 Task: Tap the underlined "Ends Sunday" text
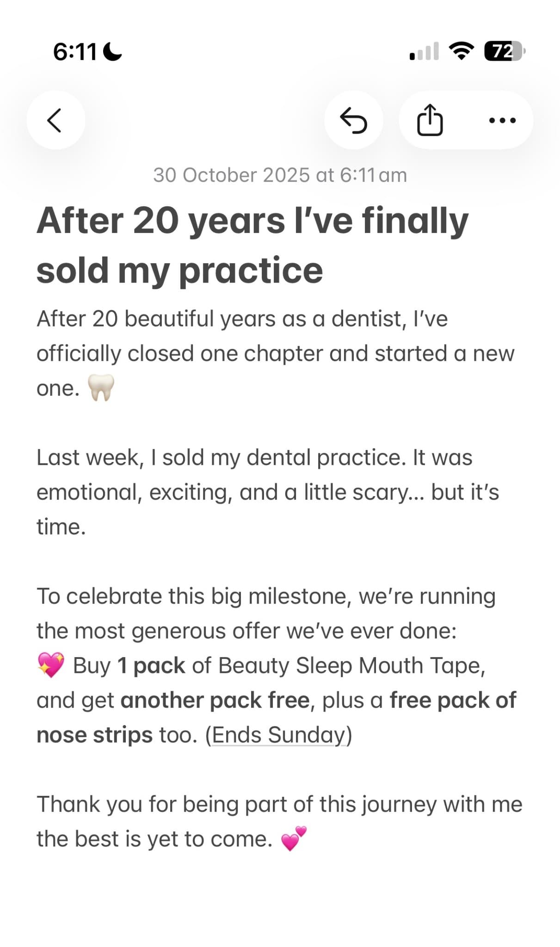point(279,735)
